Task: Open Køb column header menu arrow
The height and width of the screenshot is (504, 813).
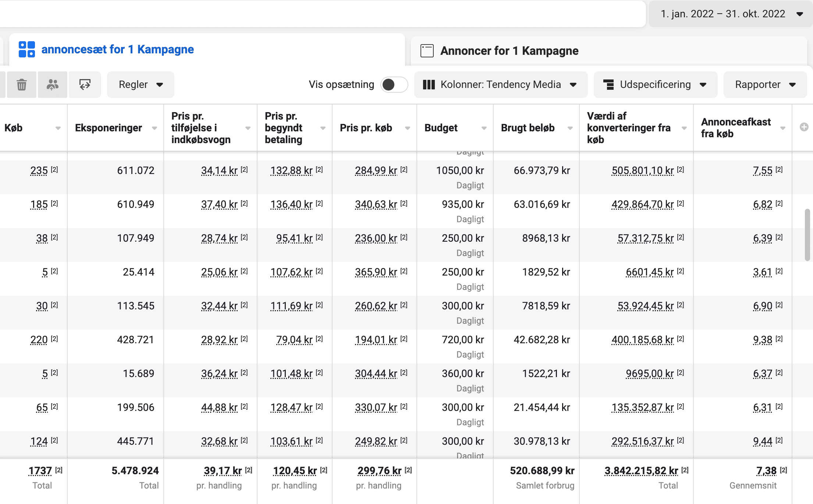Action: click(58, 128)
